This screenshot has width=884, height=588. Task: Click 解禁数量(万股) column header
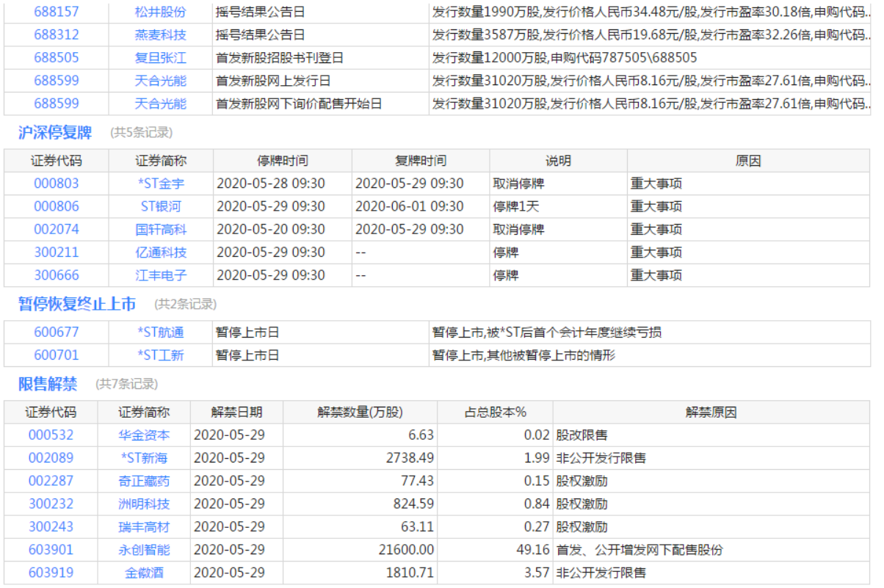click(x=361, y=412)
